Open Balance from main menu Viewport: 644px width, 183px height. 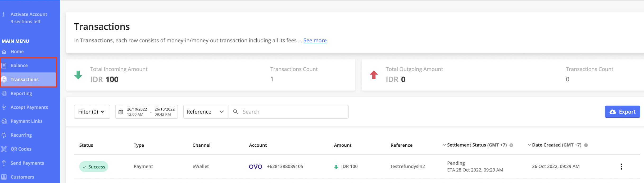[x=19, y=65]
